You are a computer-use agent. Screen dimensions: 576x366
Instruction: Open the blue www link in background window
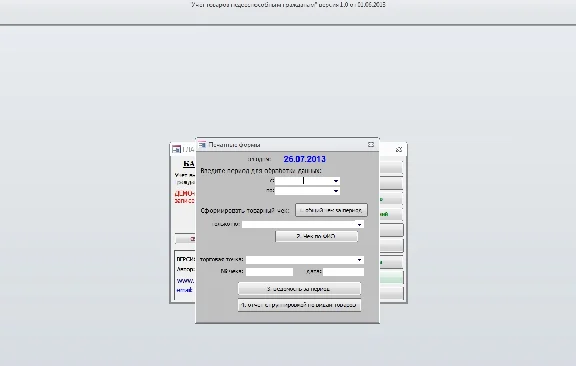pos(186,281)
